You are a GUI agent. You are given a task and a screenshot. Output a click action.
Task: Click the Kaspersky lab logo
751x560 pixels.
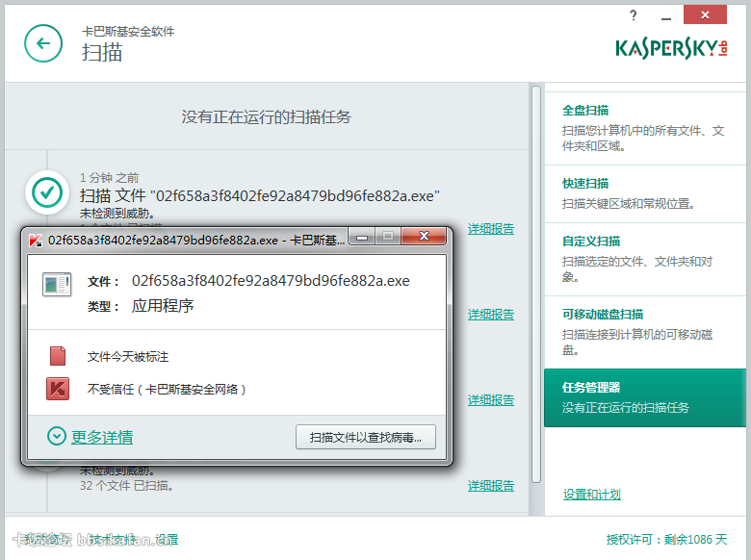[x=671, y=48]
